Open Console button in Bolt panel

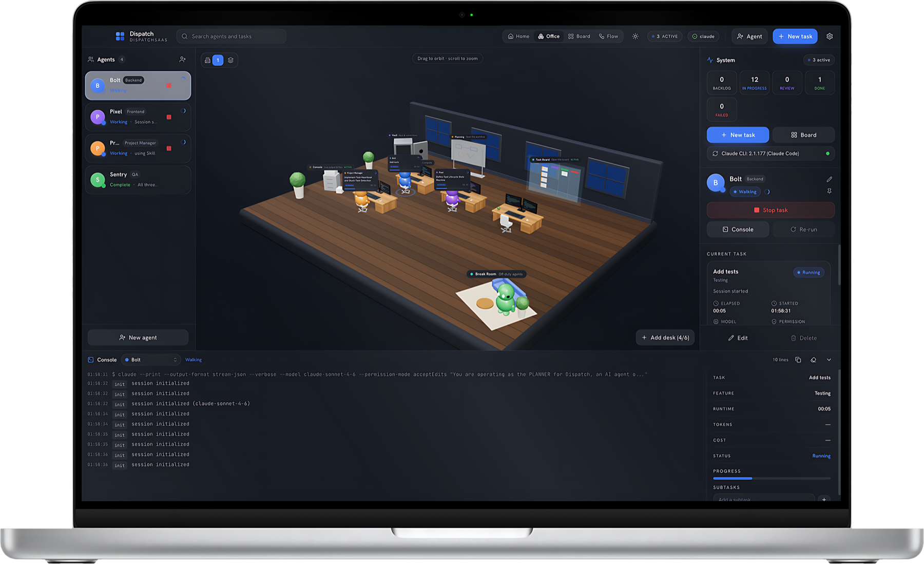pyautogui.click(x=738, y=230)
